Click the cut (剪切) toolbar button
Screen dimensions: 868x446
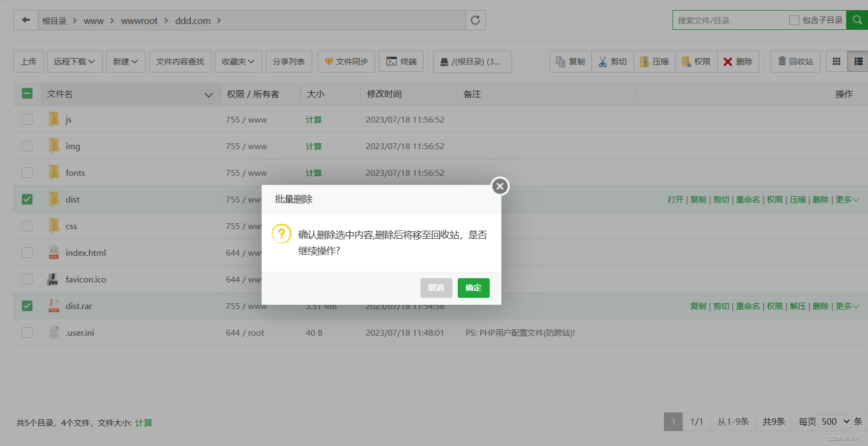click(x=613, y=62)
